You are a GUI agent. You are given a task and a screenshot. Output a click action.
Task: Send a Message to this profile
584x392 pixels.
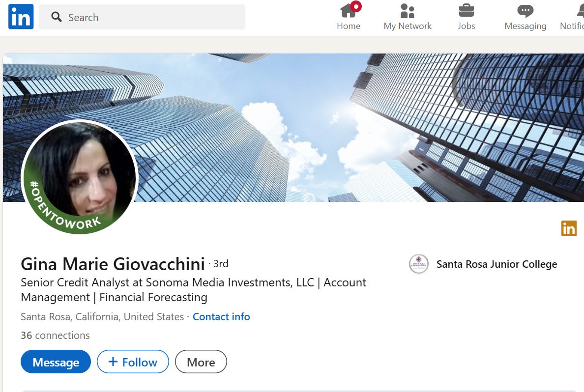pyautogui.click(x=56, y=362)
